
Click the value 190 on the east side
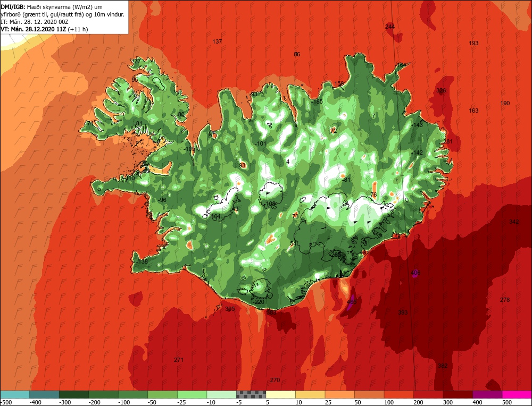[505, 103]
